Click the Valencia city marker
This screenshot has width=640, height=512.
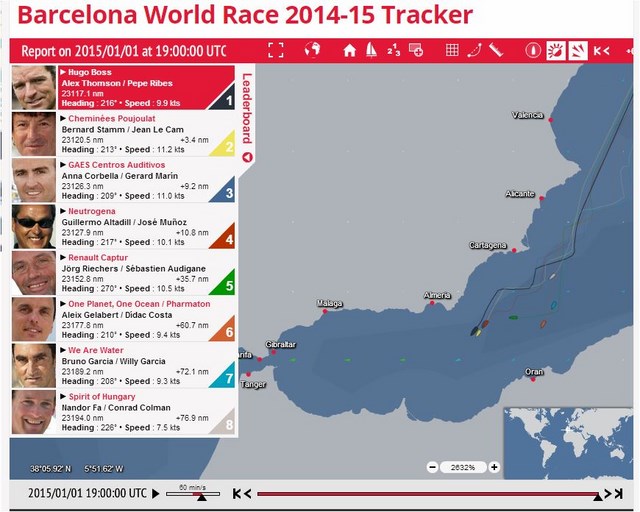551,120
